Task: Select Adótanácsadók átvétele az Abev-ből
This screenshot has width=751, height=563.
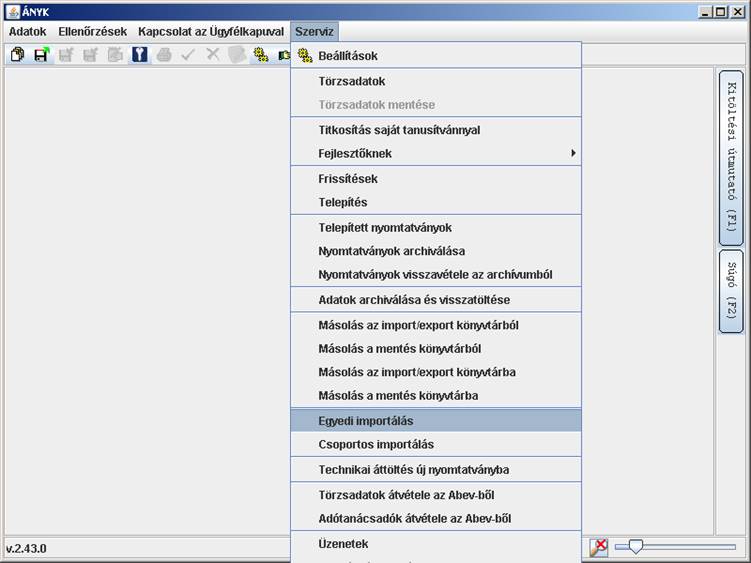Action: (x=436, y=518)
